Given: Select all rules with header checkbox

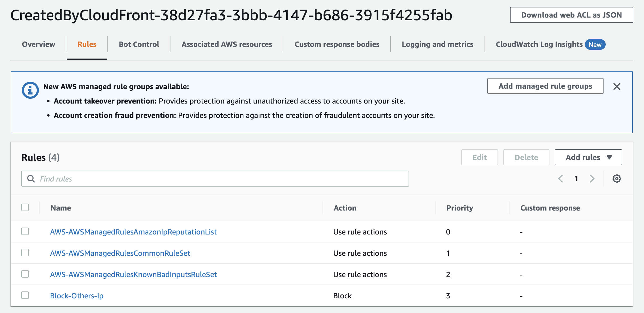Looking at the screenshot, I should (x=25, y=207).
